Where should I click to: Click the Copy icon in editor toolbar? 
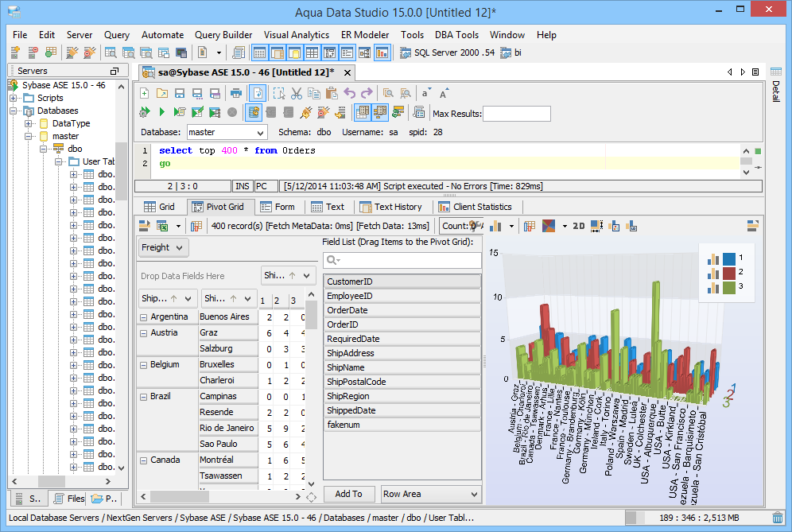pyautogui.click(x=313, y=93)
